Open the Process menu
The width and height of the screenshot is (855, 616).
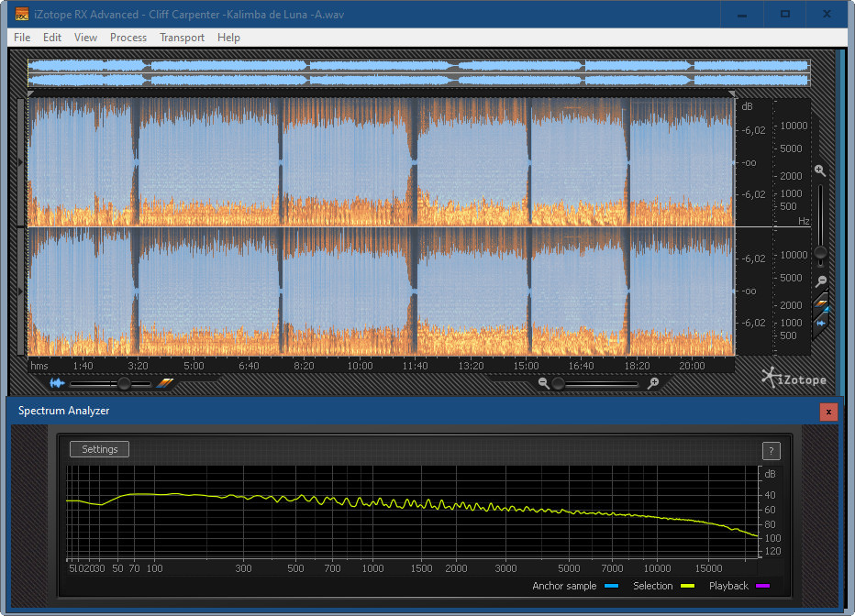point(128,38)
